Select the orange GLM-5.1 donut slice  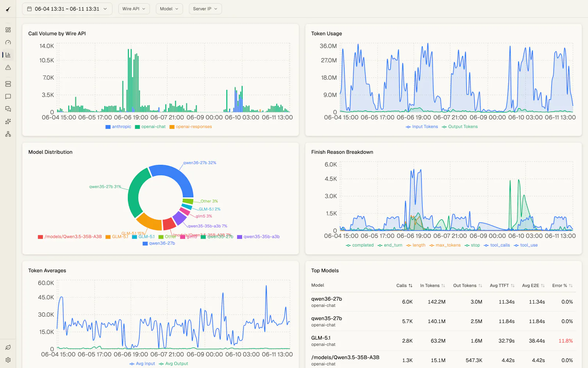(150, 222)
